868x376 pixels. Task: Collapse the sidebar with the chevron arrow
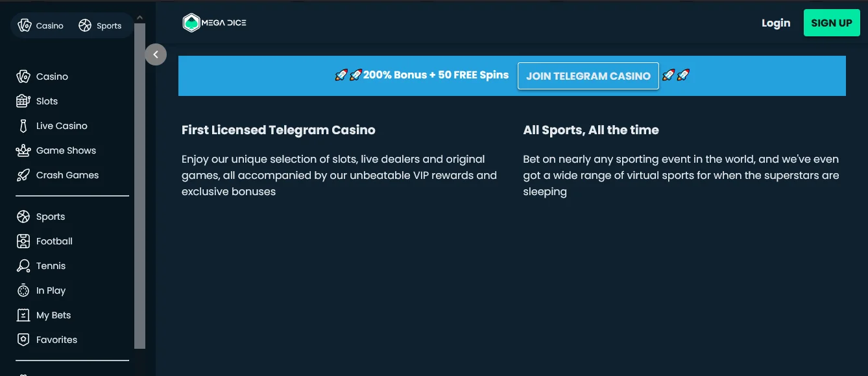(x=156, y=54)
